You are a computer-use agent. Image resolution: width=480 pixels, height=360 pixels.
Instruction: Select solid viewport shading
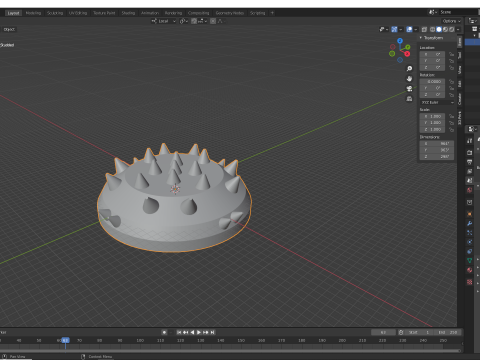(x=439, y=29)
